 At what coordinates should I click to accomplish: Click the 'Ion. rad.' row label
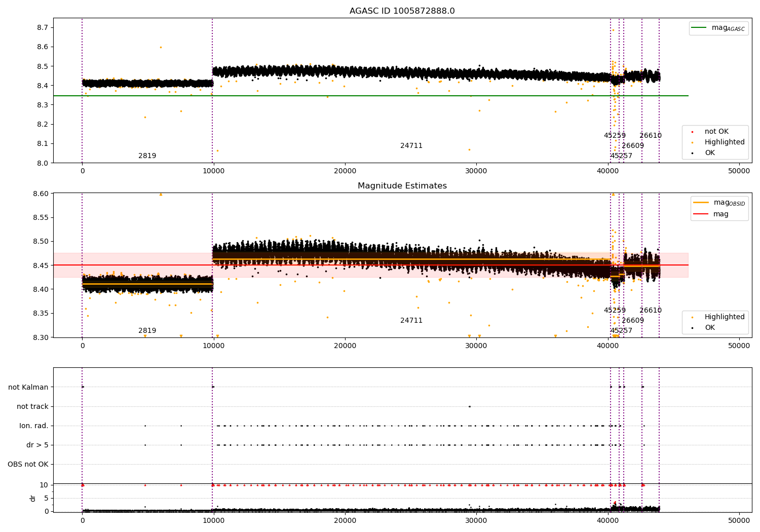point(34,426)
